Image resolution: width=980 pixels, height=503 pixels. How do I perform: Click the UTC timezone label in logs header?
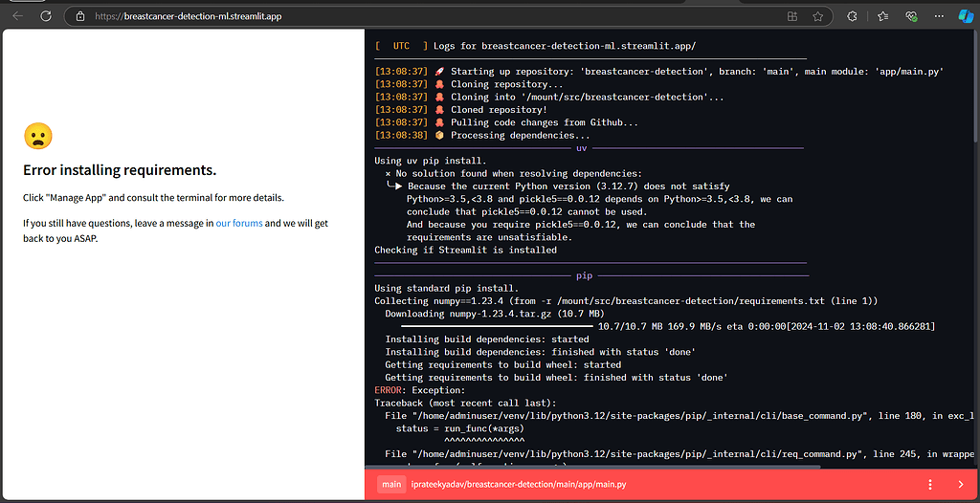click(x=401, y=45)
